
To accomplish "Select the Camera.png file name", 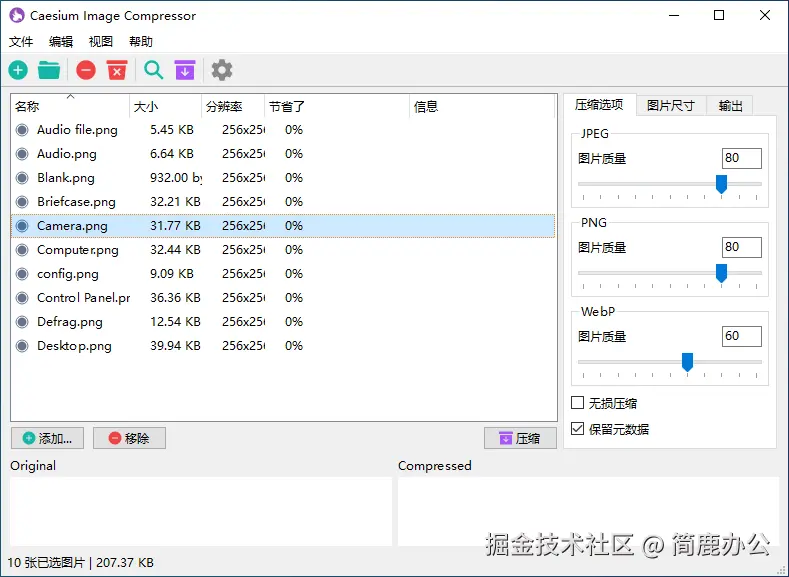I will [72, 226].
